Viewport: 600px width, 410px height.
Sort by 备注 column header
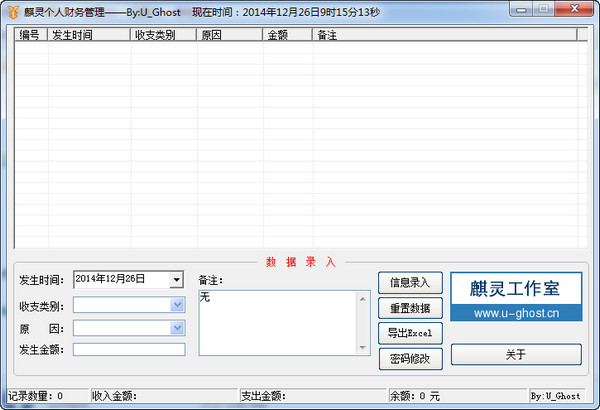click(445, 35)
